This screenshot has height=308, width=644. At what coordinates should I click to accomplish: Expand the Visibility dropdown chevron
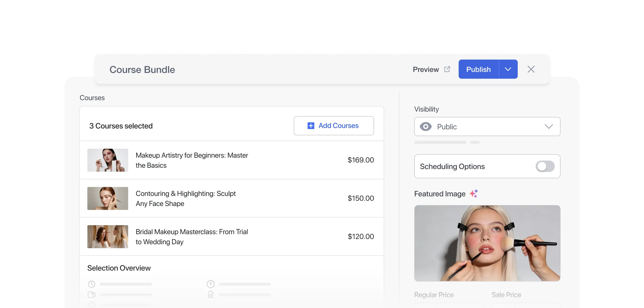(x=549, y=127)
